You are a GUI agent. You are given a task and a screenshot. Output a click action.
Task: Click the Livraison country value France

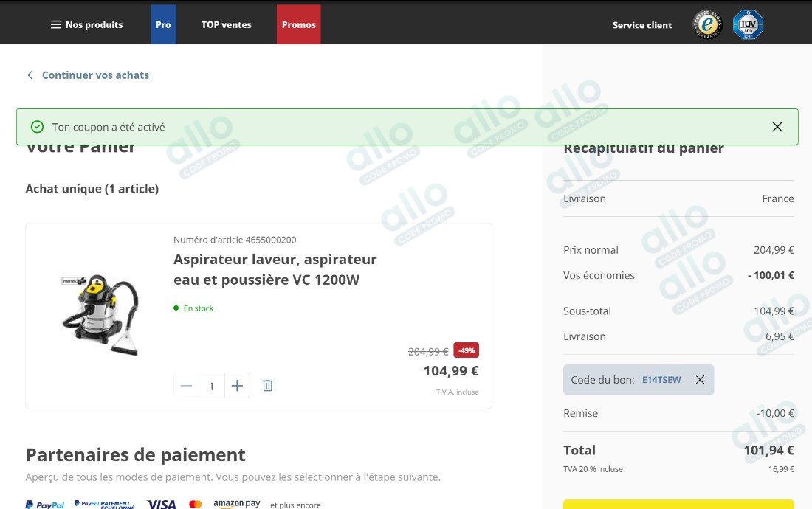pyautogui.click(x=778, y=198)
